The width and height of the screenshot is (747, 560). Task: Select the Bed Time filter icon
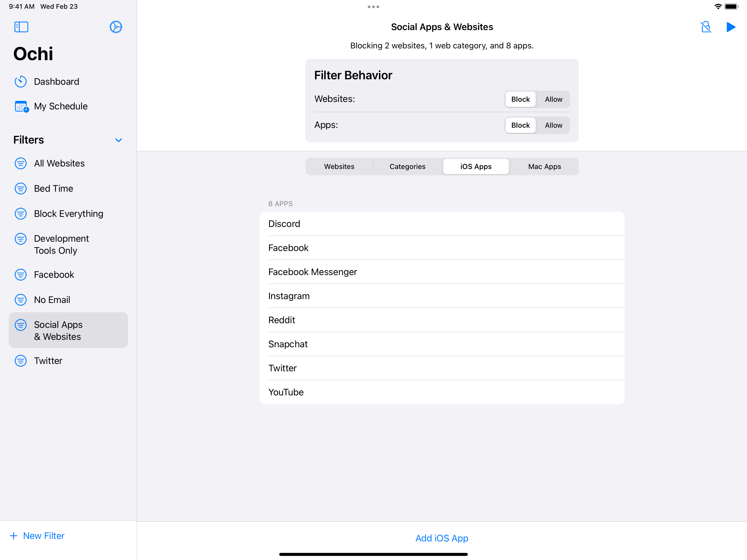tap(21, 188)
